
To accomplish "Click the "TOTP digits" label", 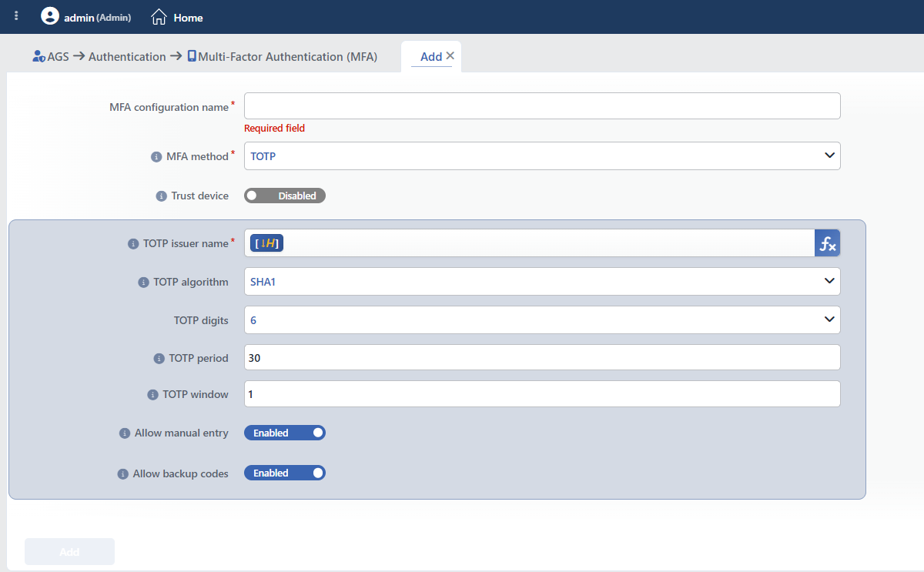I will coord(201,320).
